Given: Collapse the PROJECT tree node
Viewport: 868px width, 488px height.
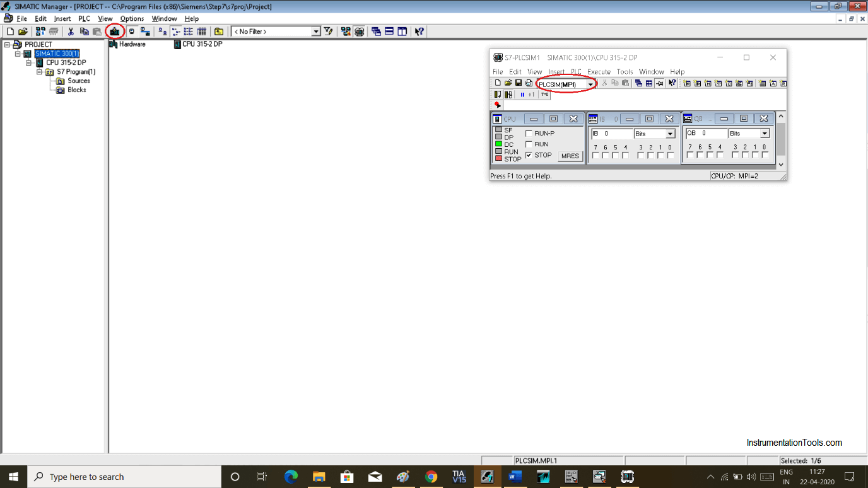Looking at the screenshot, I should pyautogui.click(x=8, y=45).
